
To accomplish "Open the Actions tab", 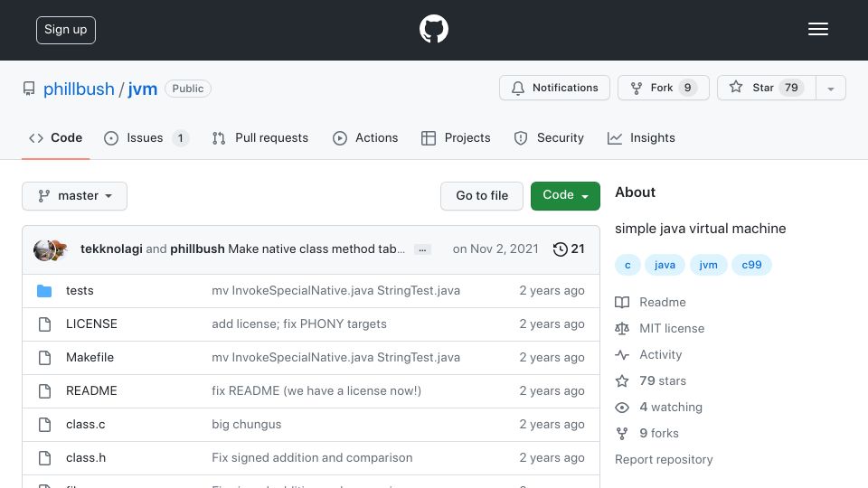I will pyautogui.click(x=365, y=137).
